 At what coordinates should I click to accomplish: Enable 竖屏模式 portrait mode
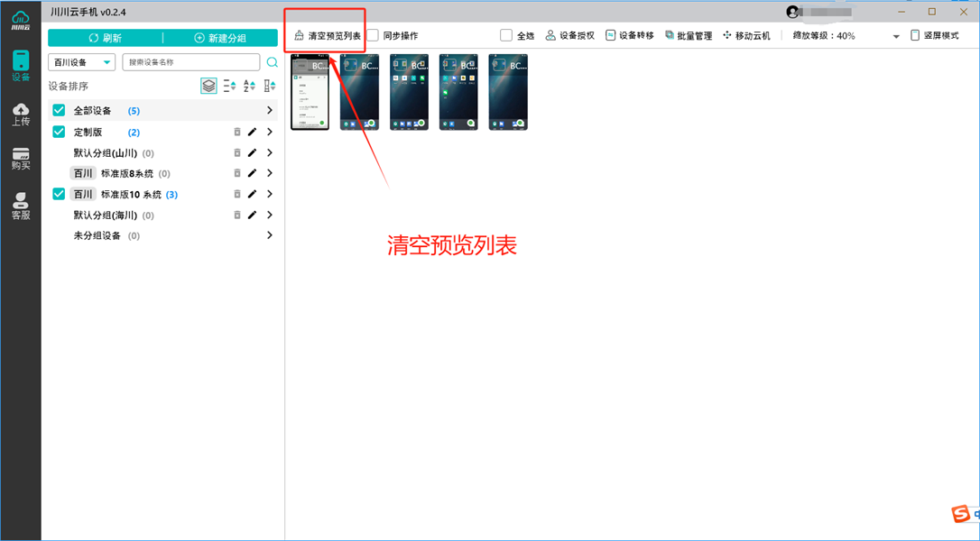pyautogui.click(x=916, y=35)
